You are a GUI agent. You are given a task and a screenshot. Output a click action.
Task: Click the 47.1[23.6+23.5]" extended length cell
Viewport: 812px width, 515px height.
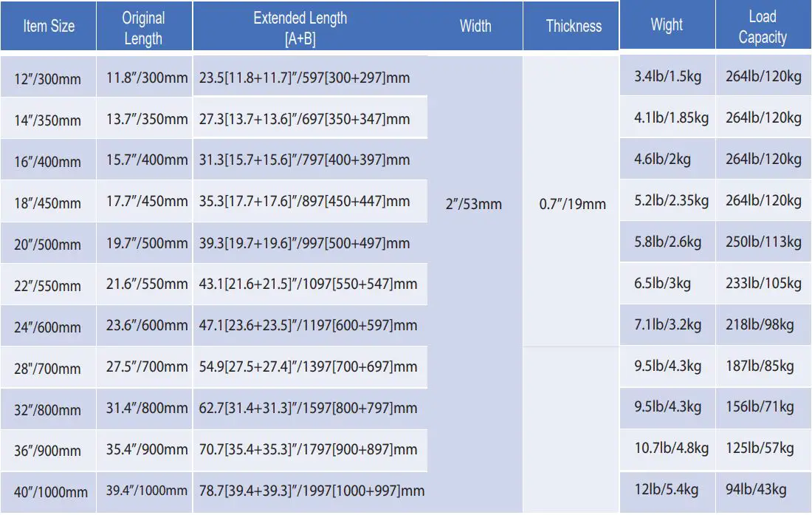(308, 325)
